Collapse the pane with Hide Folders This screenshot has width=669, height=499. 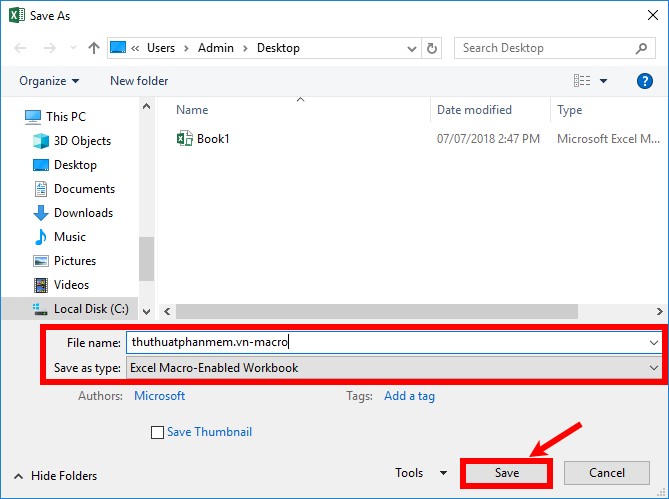(x=56, y=476)
